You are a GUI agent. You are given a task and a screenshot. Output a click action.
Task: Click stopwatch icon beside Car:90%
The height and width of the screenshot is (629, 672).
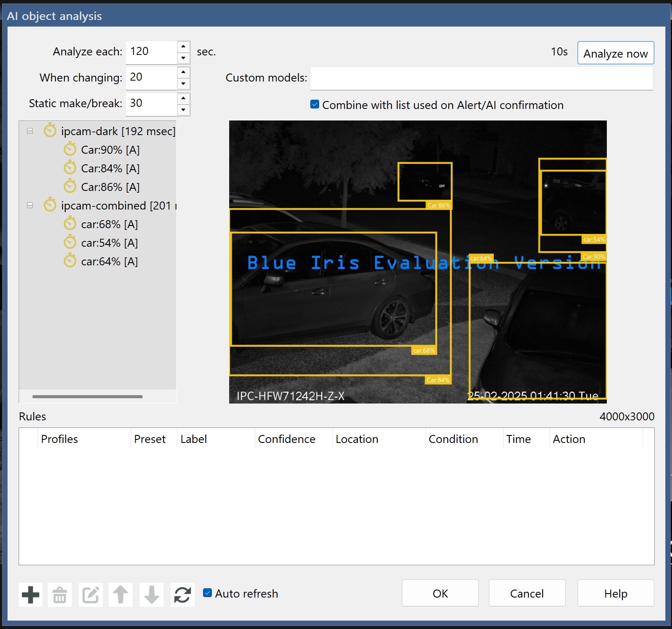70,149
